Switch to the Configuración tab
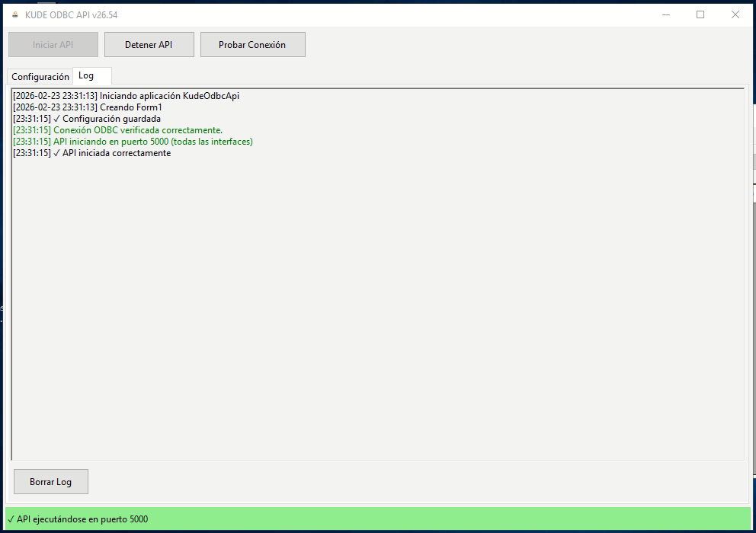756x533 pixels. pos(40,77)
